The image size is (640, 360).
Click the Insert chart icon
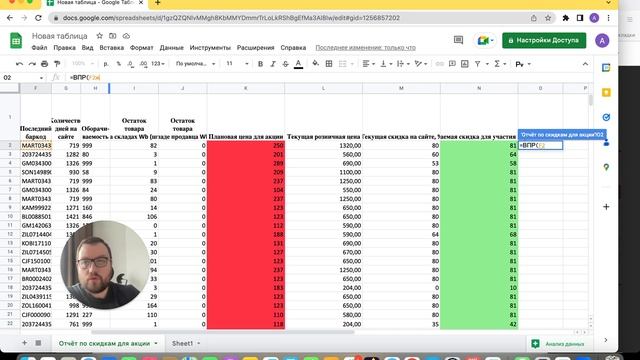(465, 64)
